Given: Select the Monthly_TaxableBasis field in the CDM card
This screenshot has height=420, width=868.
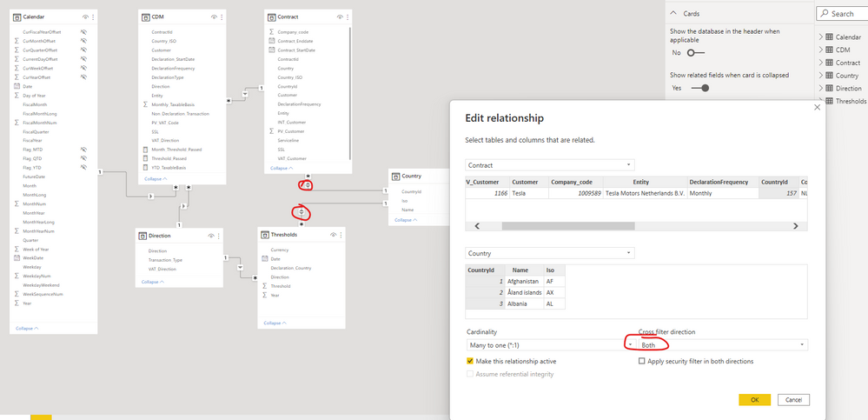Looking at the screenshot, I should click(x=171, y=104).
